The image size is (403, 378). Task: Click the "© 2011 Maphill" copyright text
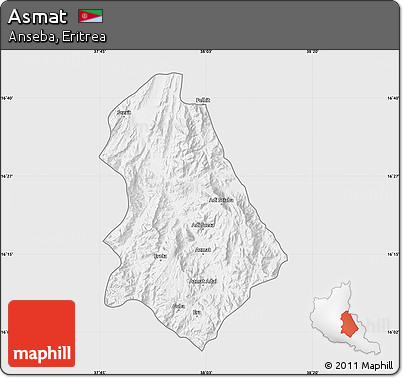coord(359,366)
